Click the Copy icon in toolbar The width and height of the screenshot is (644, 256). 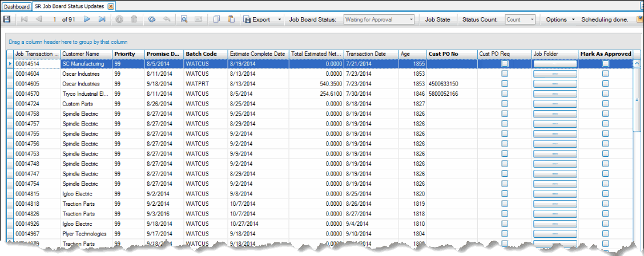[216, 19]
